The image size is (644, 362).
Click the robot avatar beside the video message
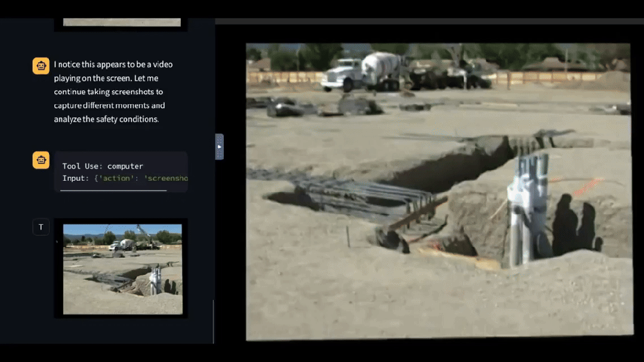[41, 66]
